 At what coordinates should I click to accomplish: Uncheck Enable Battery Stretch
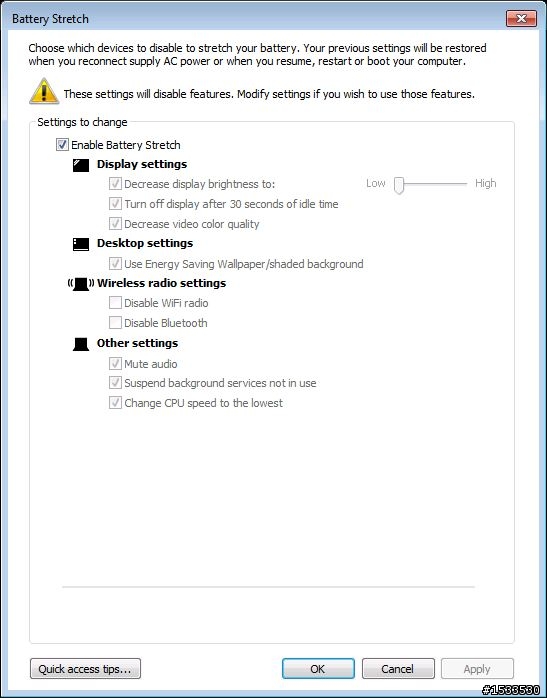62,145
